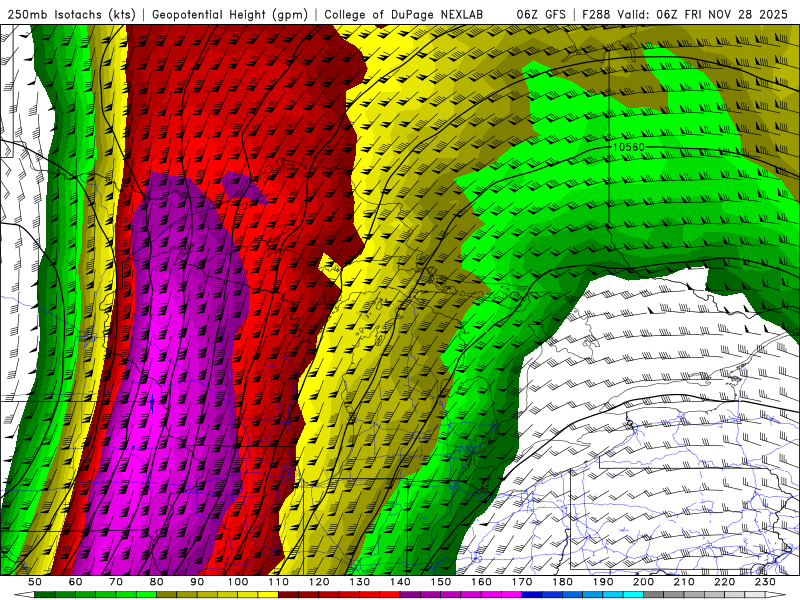This screenshot has height=600, width=800.
Task: Click the 90 value on the color scale
Action: [197, 582]
